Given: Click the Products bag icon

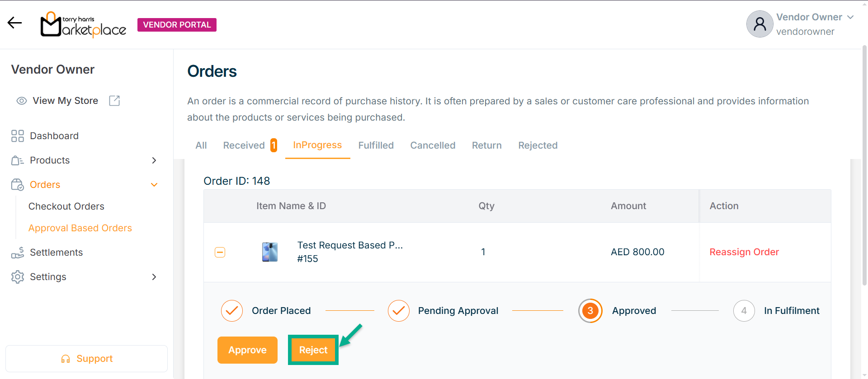Looking at the screenshot, I should (18, 160).
